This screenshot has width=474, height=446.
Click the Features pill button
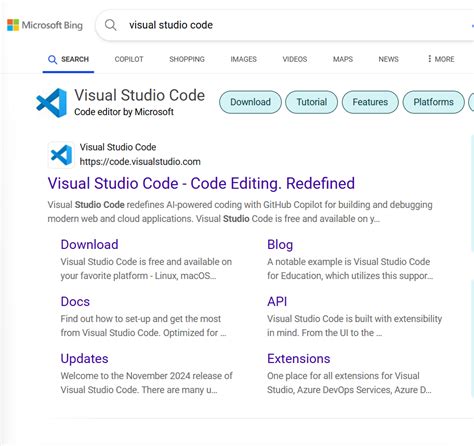(370, 102)
